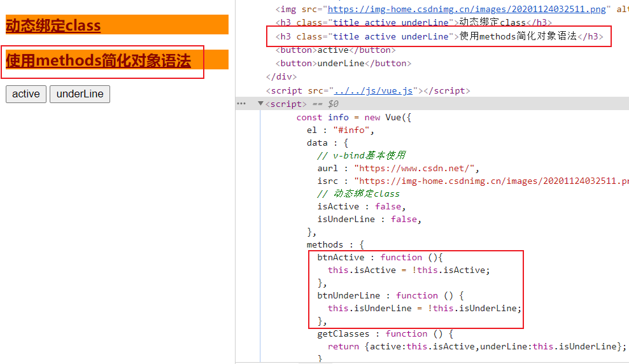Click the btnUnderLine : function line

pyautogui.click(x=390, y=295)
